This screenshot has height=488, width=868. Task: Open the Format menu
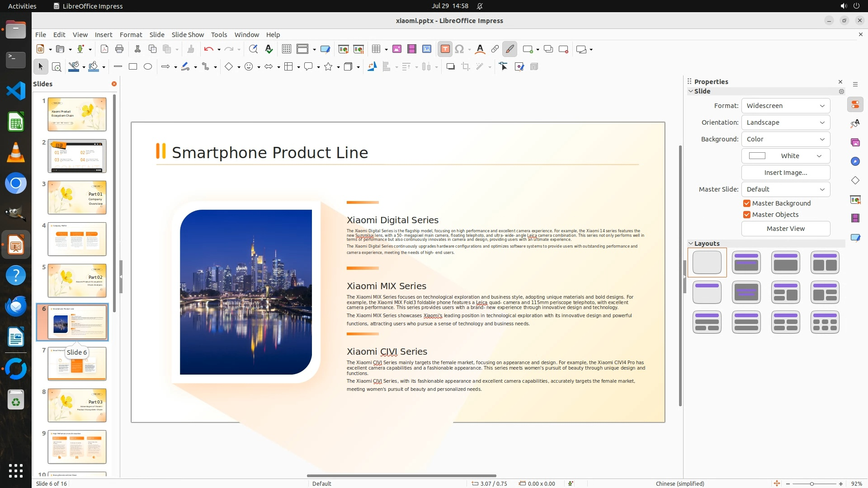pyautogui.click(x=131, y=35)
